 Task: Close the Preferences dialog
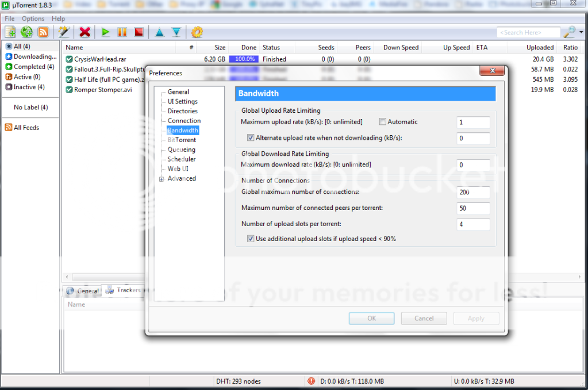492,71
